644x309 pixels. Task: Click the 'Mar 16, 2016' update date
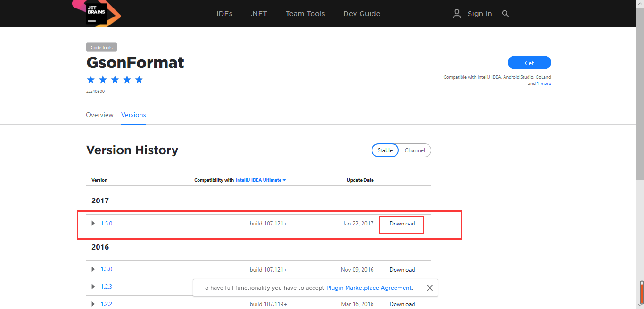(357, 304)
